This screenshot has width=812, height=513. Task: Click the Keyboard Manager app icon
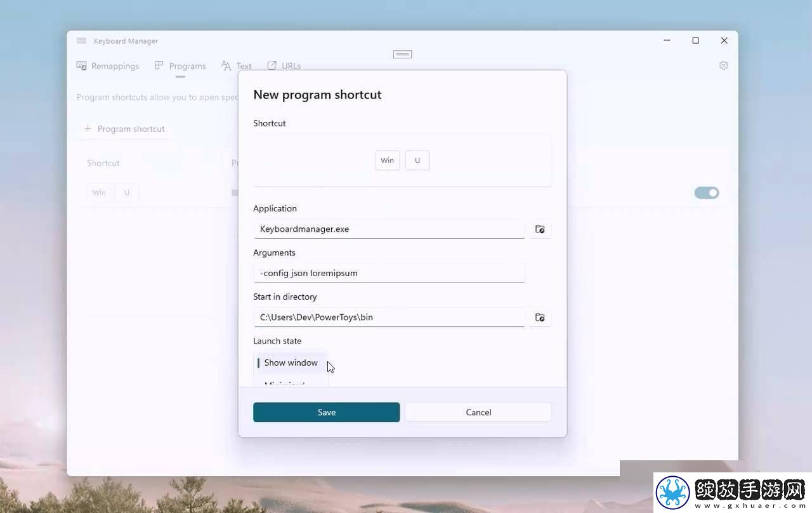tap(81, 41)
